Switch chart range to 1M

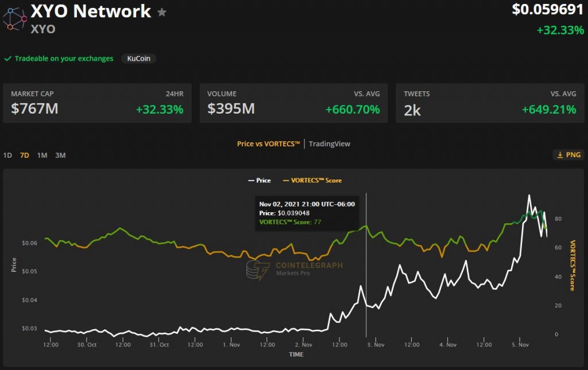click(x=42, y=155)
